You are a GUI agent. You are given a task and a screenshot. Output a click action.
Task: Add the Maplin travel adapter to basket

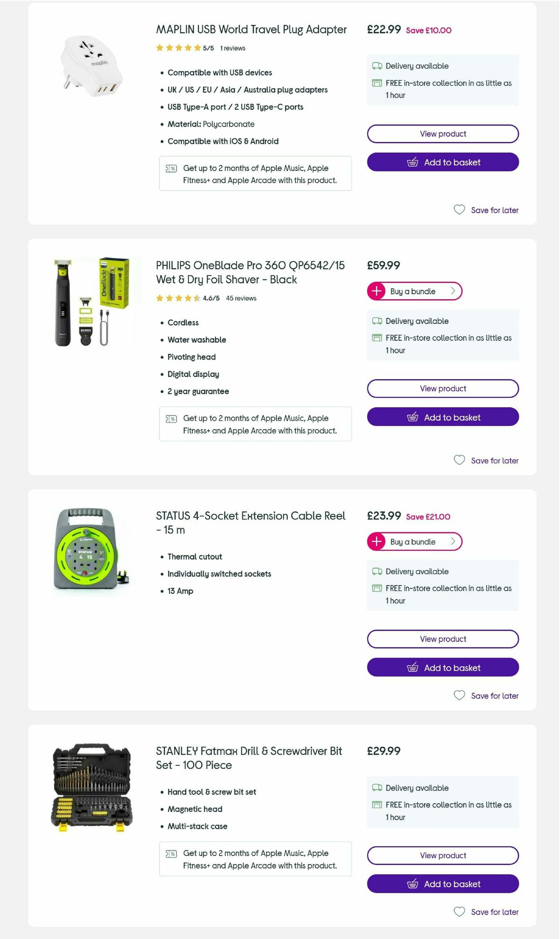tap(442, 162)
